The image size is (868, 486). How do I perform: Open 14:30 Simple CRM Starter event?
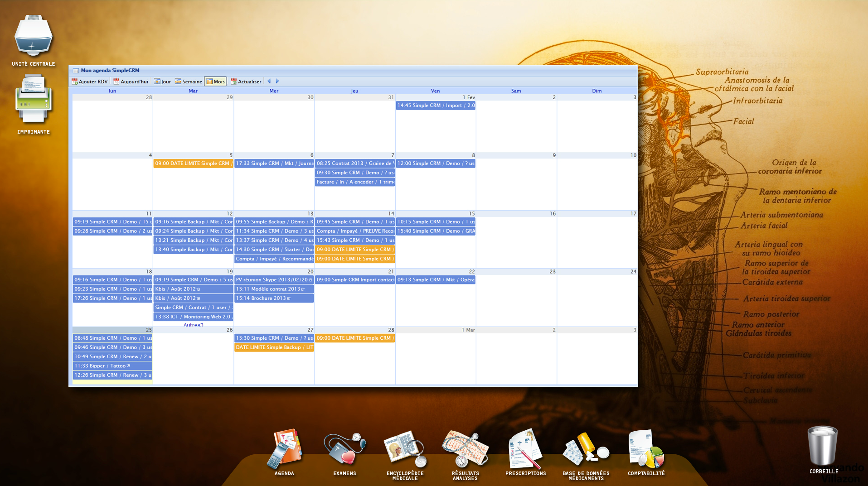[274, 250]
